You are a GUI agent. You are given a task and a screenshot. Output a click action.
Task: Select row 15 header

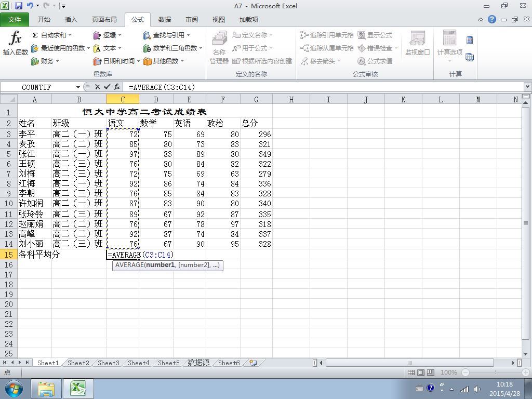(x=8, y=255)
